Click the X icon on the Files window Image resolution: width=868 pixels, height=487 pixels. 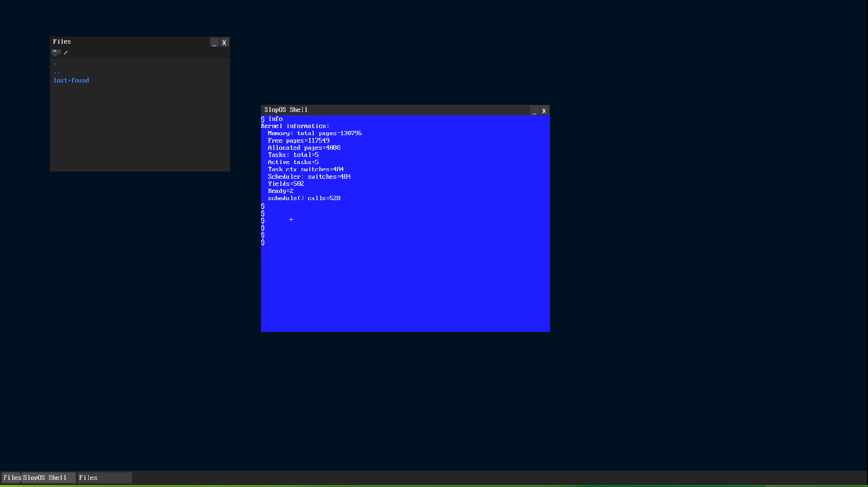pos(224,42)
